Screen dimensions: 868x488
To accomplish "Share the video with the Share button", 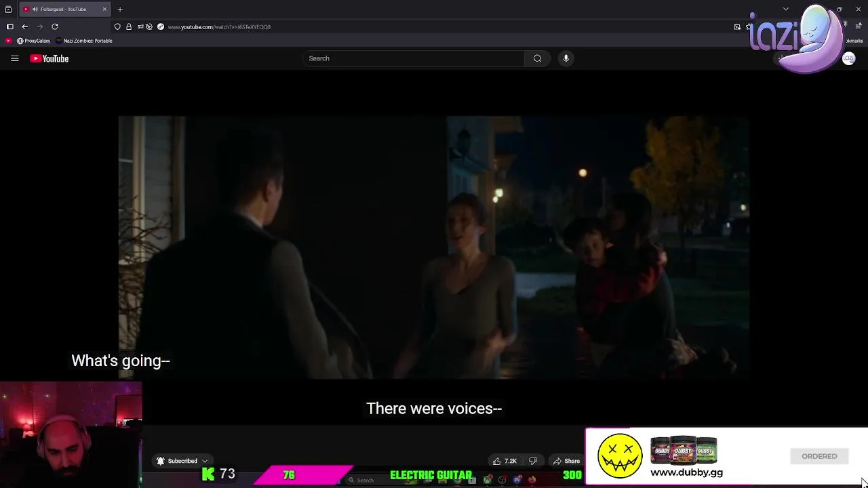I will [566, 461].
